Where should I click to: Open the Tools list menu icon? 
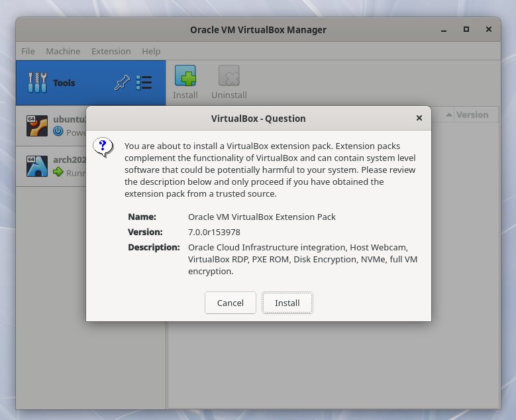pyautogui.click(x=144, y=83)
